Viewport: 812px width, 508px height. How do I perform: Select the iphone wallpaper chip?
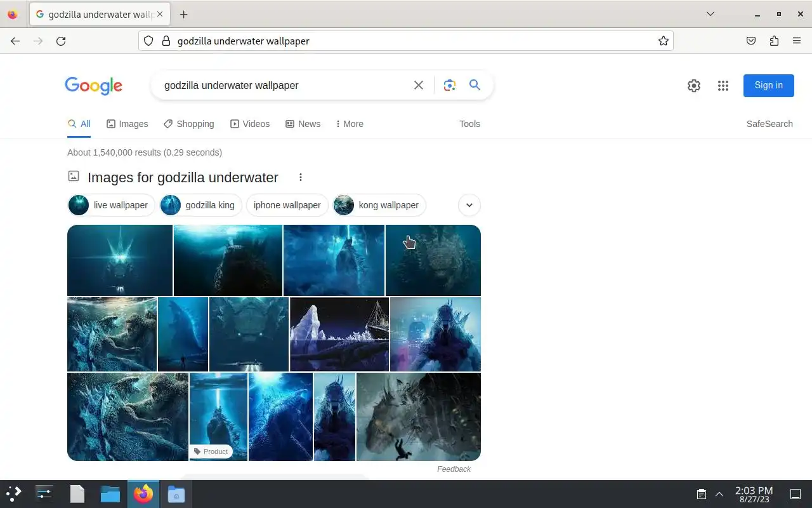pyautogui.click(x=287, y=205)
